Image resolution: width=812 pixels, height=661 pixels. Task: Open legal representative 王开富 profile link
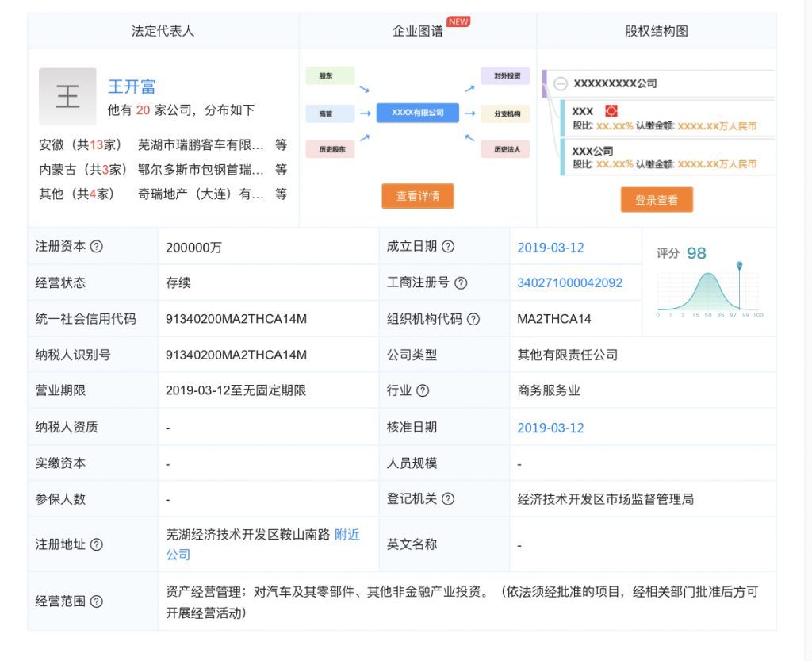[132, 86]
